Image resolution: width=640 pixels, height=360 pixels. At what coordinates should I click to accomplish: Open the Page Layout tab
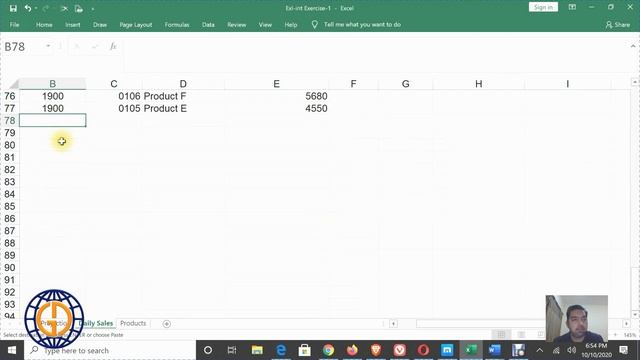pos(136,24)
